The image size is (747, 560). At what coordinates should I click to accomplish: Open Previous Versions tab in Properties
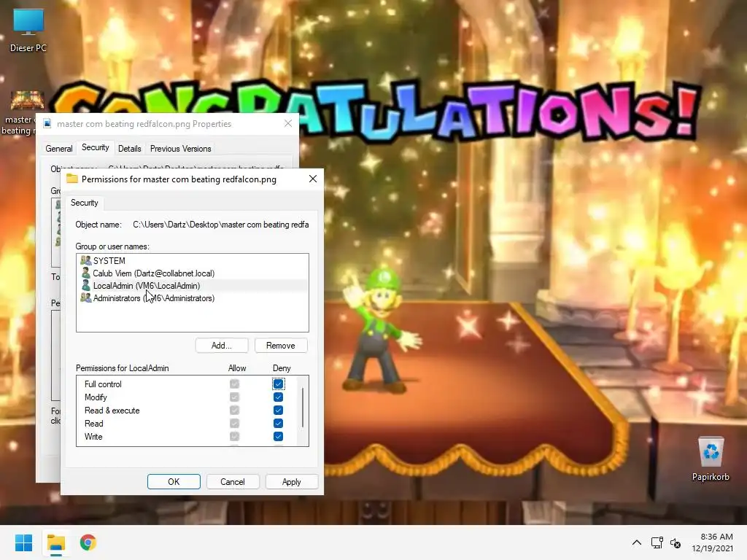coord(181,149)
